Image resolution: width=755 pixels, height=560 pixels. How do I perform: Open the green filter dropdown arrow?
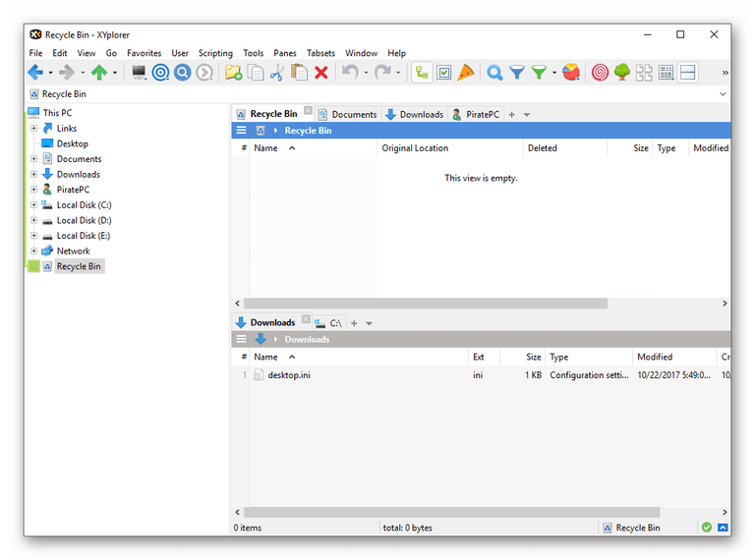(x=554, y=73)
